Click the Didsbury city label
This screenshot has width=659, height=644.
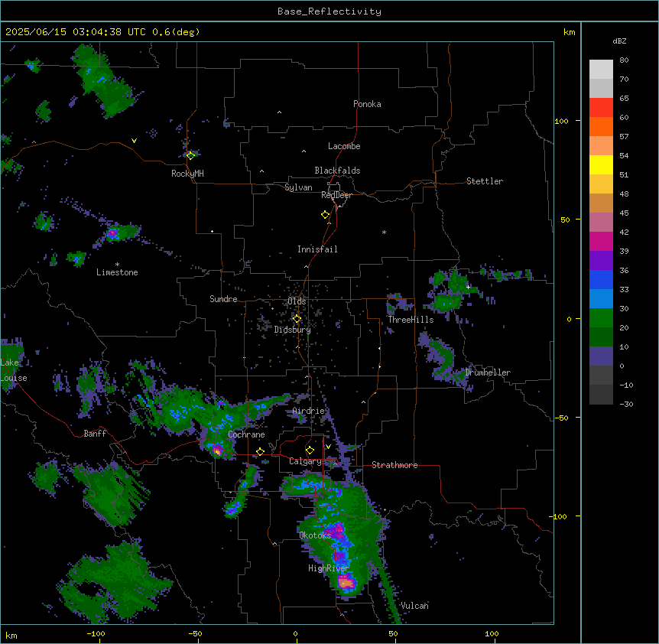click(293, 330)
